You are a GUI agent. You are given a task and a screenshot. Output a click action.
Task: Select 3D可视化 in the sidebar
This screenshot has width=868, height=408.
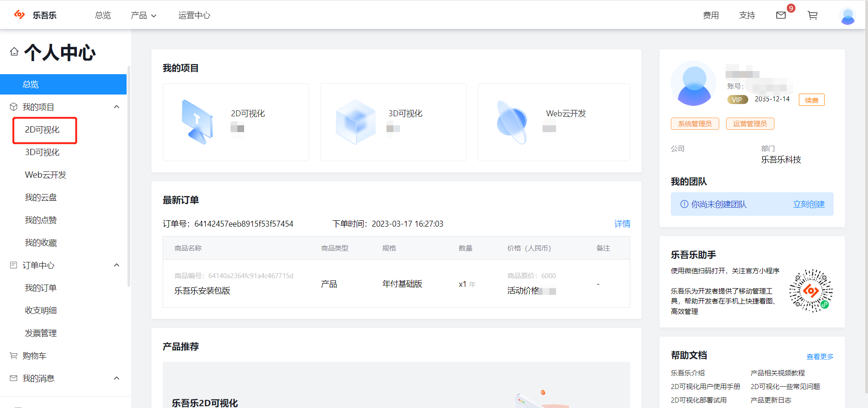(x=42, y=152)
